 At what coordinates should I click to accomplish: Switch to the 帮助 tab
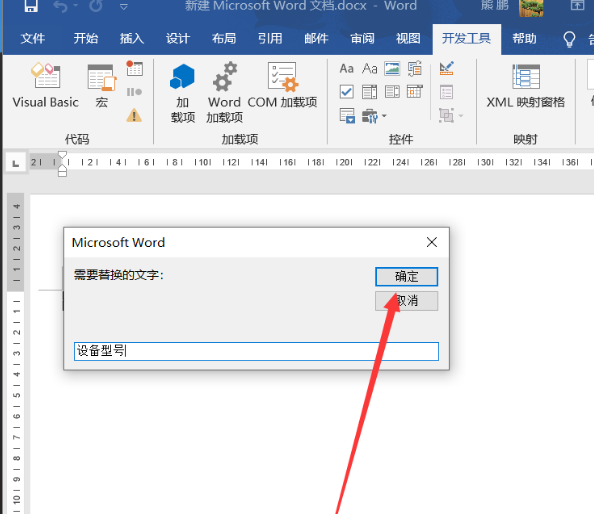click(525, 39)
